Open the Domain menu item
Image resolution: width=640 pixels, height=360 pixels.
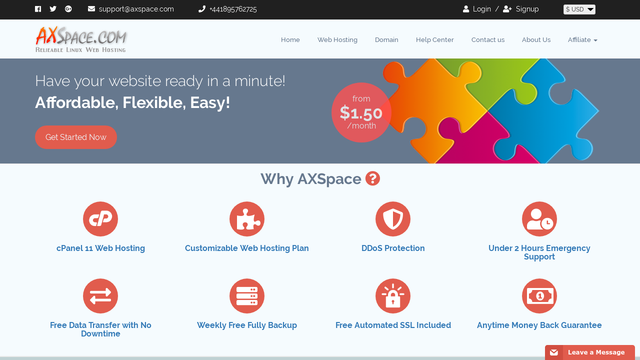[x=387, y=40]
